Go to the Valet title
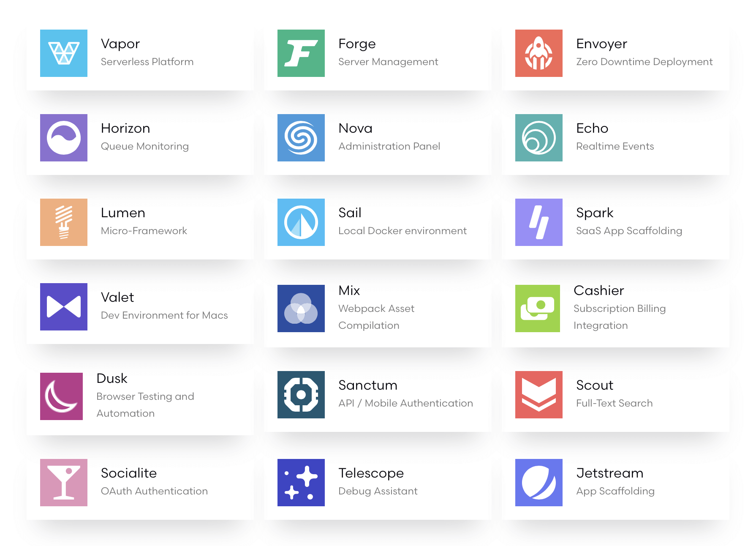The width and height of the screenshot is (756, 546). [x=117, y=298]
